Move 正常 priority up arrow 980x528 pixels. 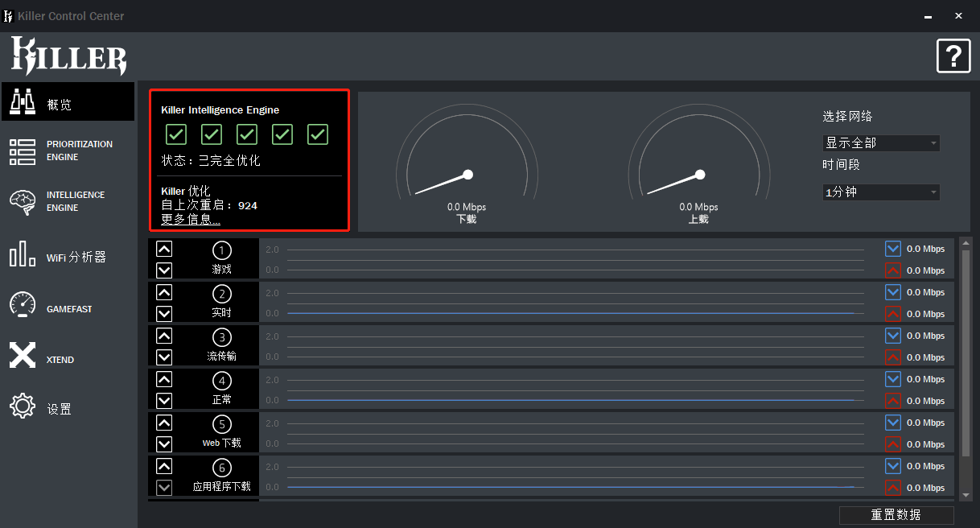tap(164, 379)
